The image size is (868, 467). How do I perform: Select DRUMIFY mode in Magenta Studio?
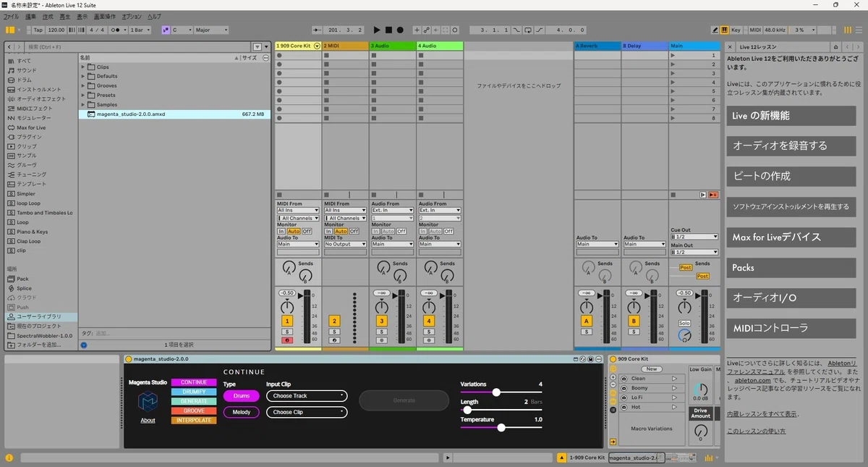tap(194, 392)
